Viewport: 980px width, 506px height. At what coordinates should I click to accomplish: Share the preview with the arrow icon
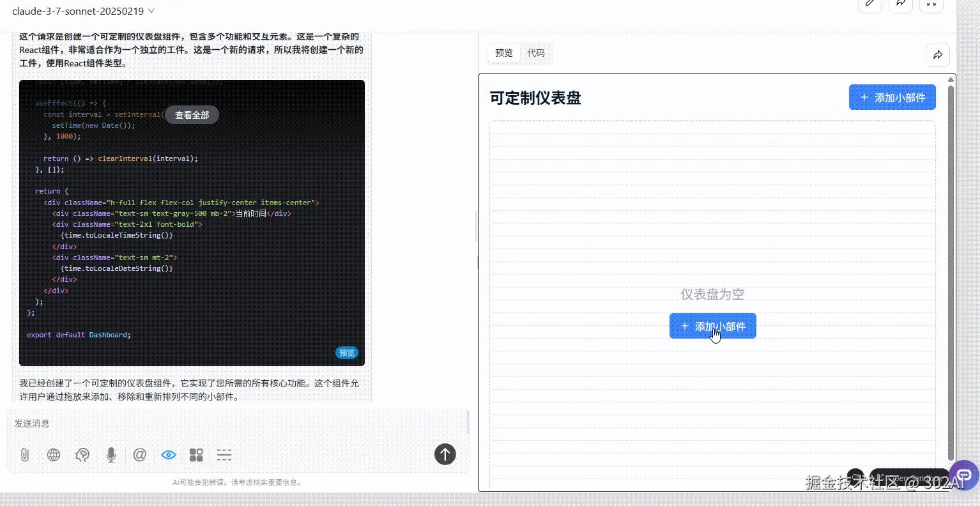(x=938, y=55)
